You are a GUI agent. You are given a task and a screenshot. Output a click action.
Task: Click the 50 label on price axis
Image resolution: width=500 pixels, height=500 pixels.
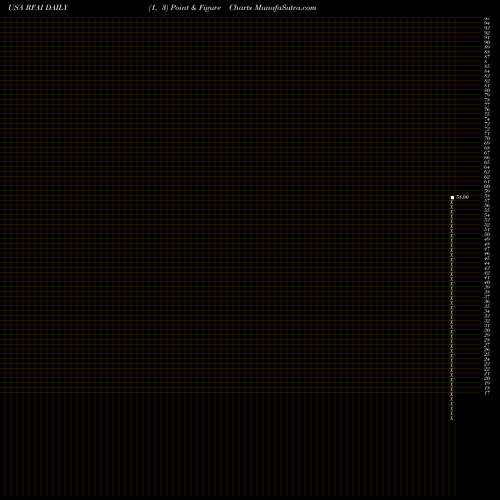point(487,234)
